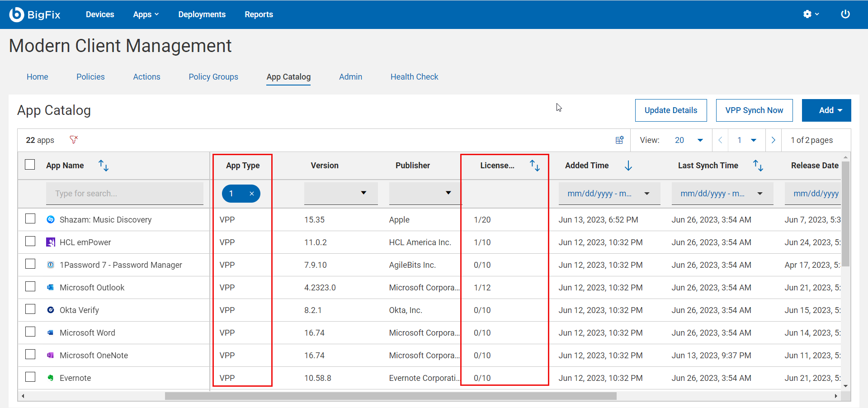Remove the App Type filter chip
The height and width of the screenshot is (408, 868).
pos(252,194)
